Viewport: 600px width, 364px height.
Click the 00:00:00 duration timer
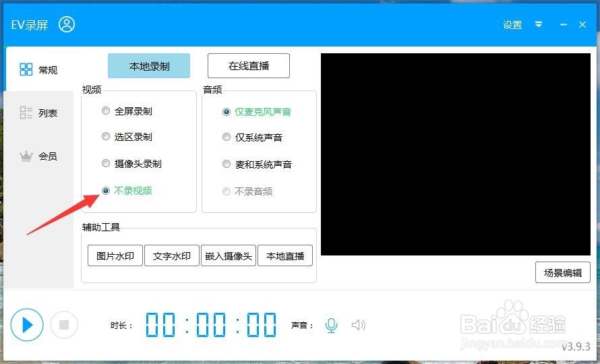pyautogui.click(x=211, y=325)
